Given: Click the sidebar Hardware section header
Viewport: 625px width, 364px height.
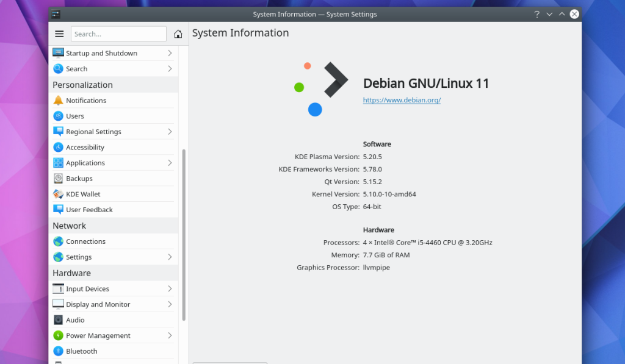Looking at the screenshot, I should point(114,273).
